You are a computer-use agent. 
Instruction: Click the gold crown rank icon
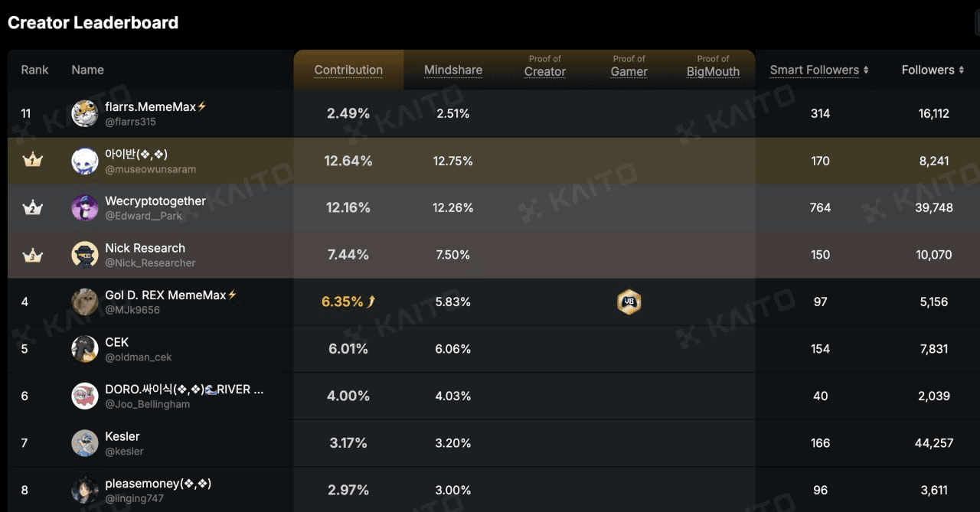(33, 161)
